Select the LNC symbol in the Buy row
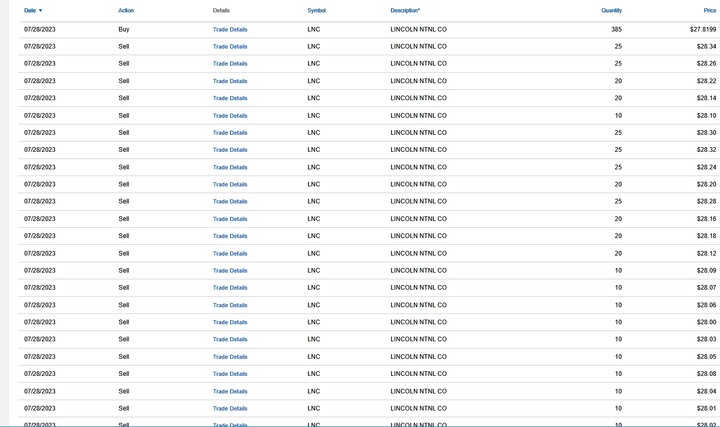This screenshot has height=427, width=720. (314, 29)
